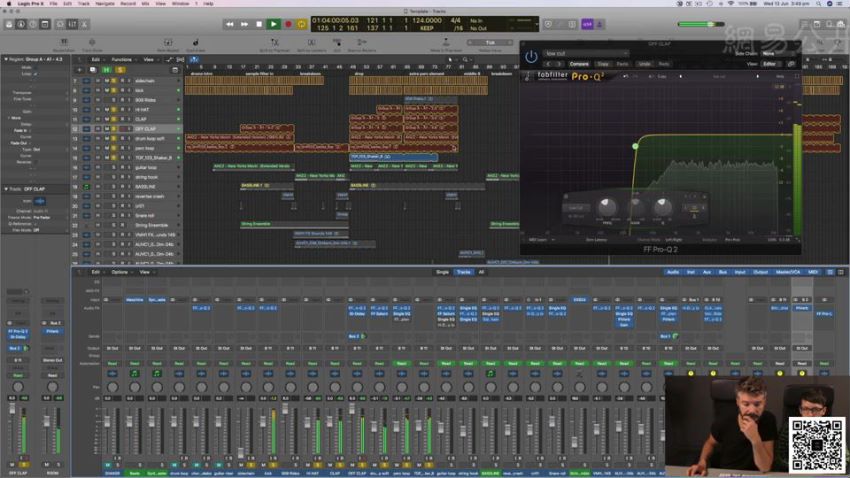
Task: Open tracks area View menu
Action: pos(150,60)
